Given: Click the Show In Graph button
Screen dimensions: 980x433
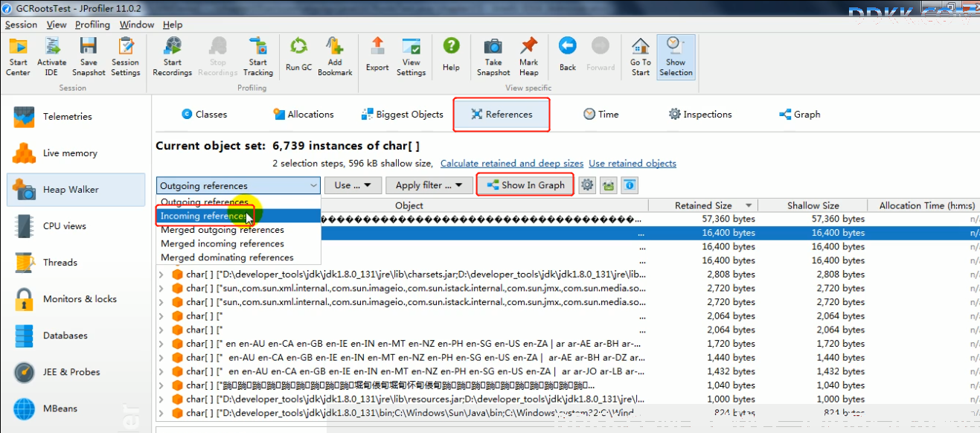Looking at the screenshot, I should tap(525, 185).
